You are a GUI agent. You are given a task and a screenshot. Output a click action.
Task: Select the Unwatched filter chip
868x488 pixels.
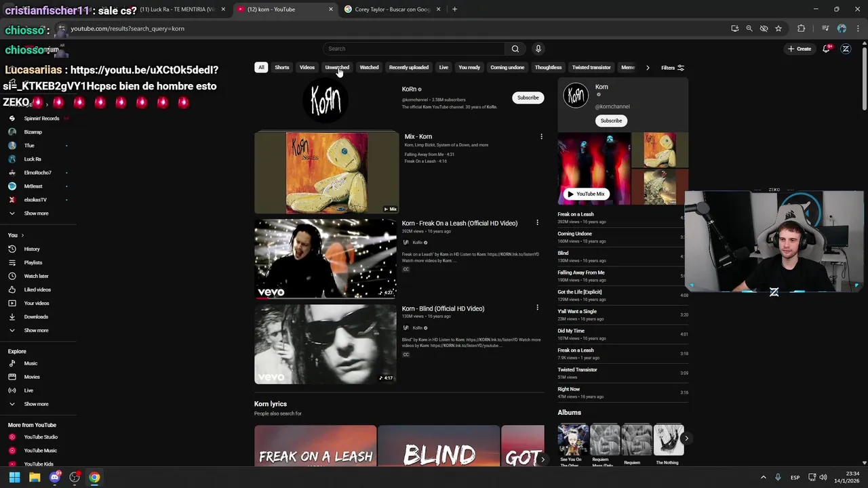(337, 68)
